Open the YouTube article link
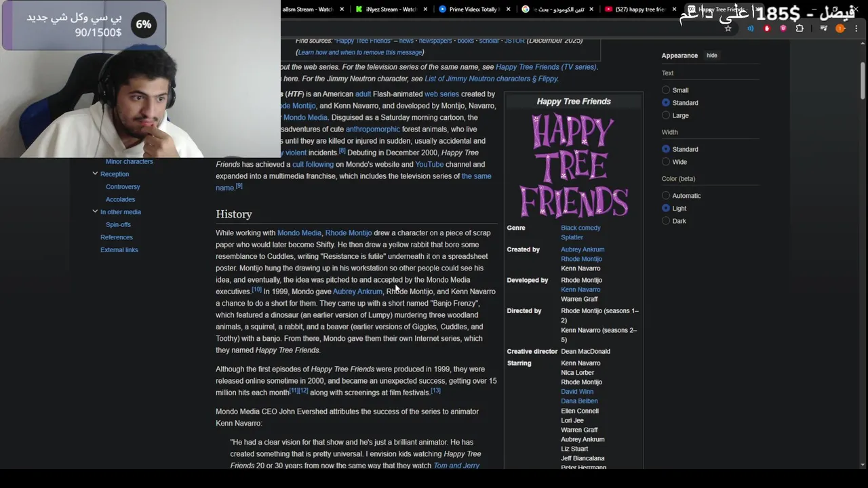This screenshot has height=488, width=868. pos(429,165)
